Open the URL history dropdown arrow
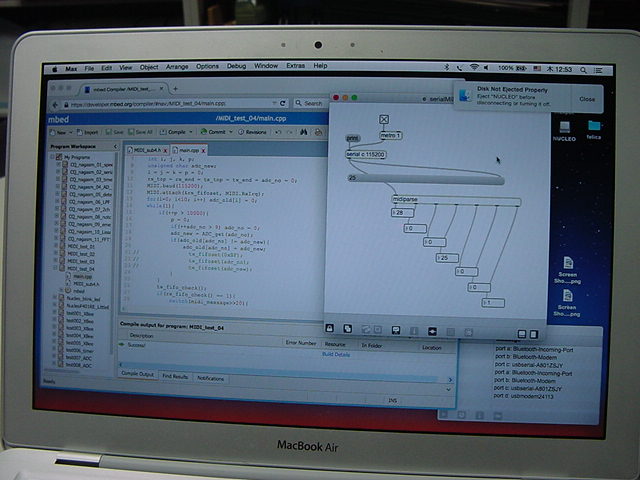 pyautogui.click(x=274, y=103)
